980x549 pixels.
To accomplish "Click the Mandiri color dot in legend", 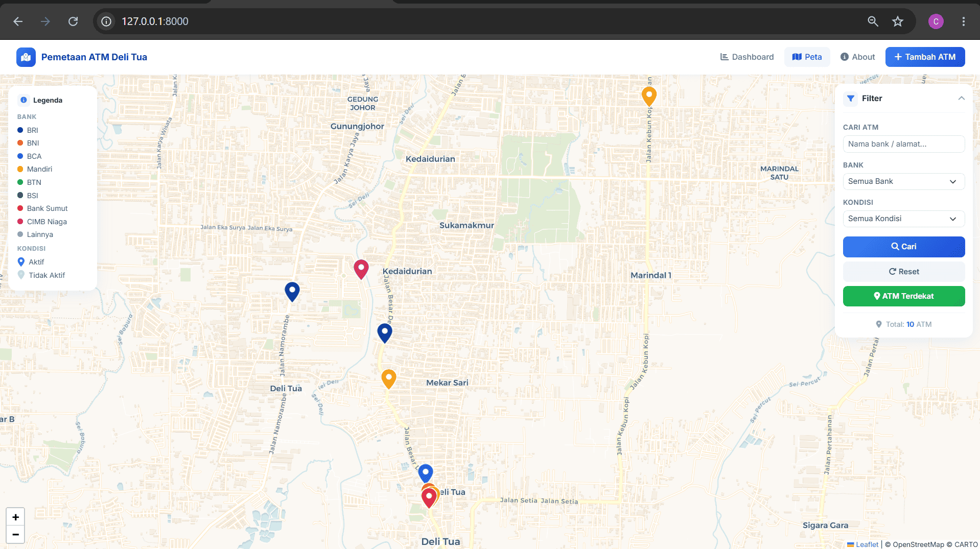I will (x=20, y=169).
